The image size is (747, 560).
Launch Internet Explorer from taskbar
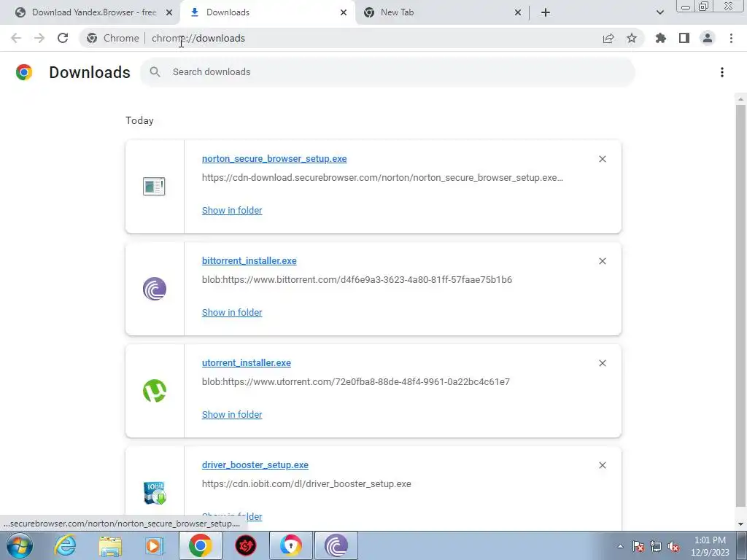64,545
